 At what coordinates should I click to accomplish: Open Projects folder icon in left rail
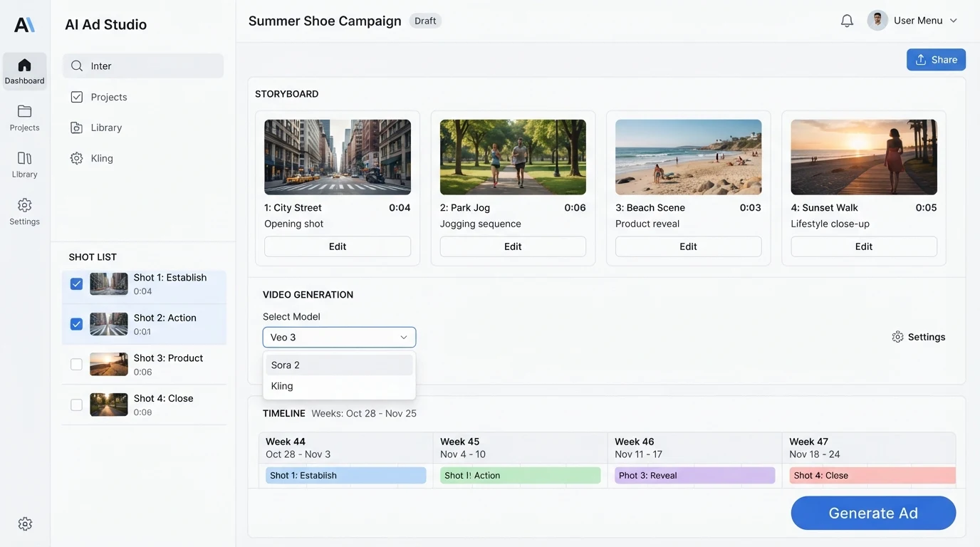click(x=24, y=111)
